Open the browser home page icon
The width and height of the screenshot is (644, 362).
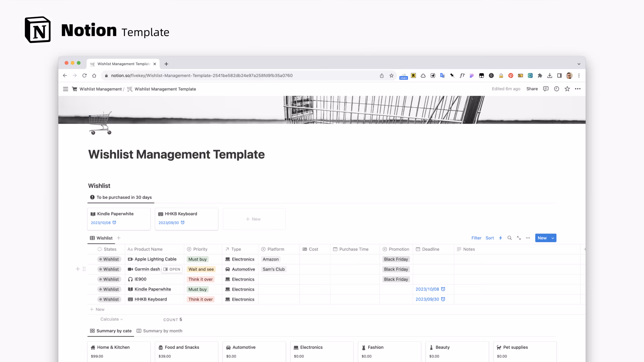pos(94,75)
